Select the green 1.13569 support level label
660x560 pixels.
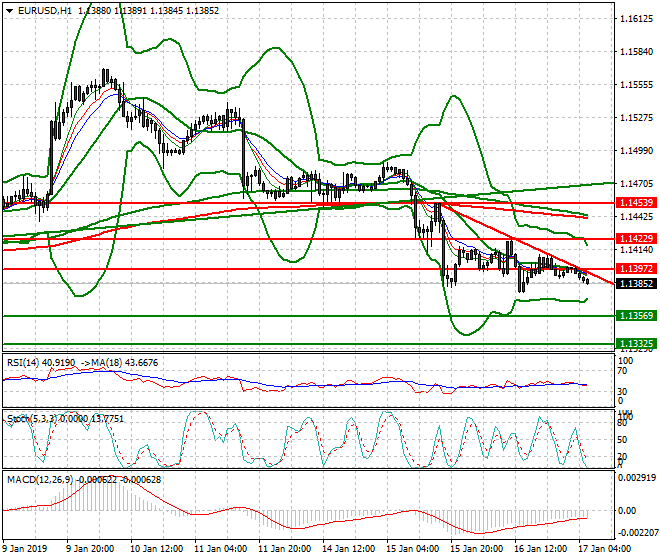click(636, 316)
